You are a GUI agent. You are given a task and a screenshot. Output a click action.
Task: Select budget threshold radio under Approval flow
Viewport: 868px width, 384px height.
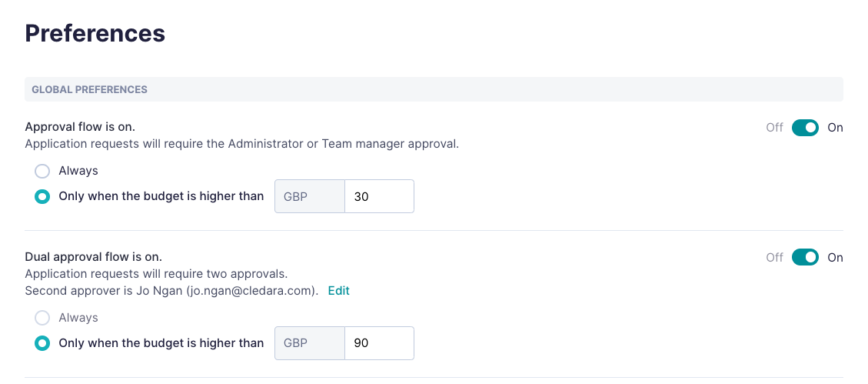42,196
